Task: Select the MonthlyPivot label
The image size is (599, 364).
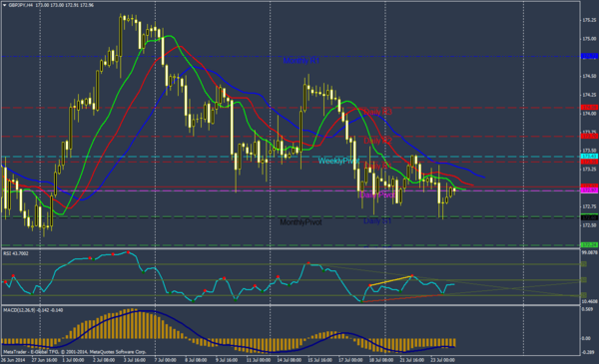Action: [x=301, y=222]
